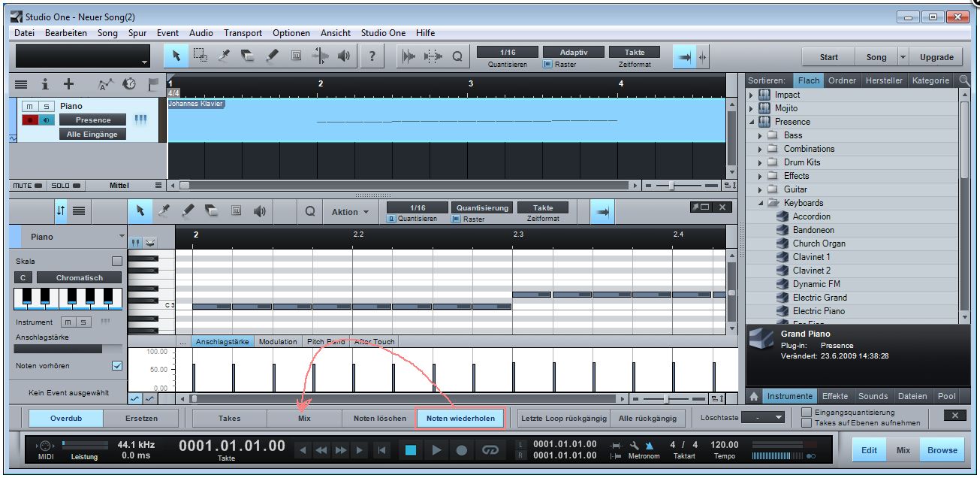Select the paint pencil tool in music editor
This screenshot has width=980, height=478.
pos(188,212)
